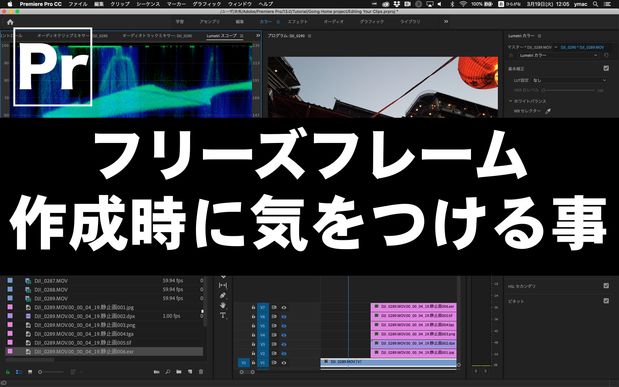Open the シーケンス (Sequence) menu
Image resolution: width=619 pixels, height=387 pixels.
(x=148, y=4)
